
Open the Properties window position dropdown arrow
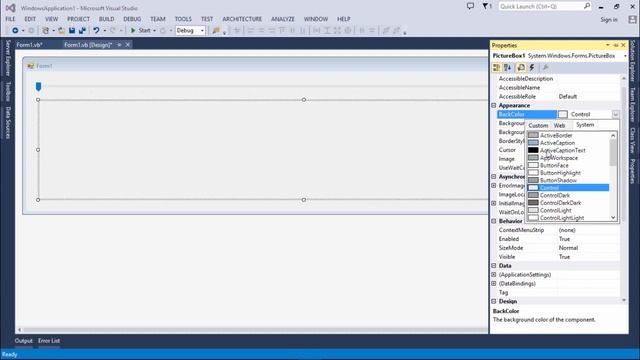608,45
